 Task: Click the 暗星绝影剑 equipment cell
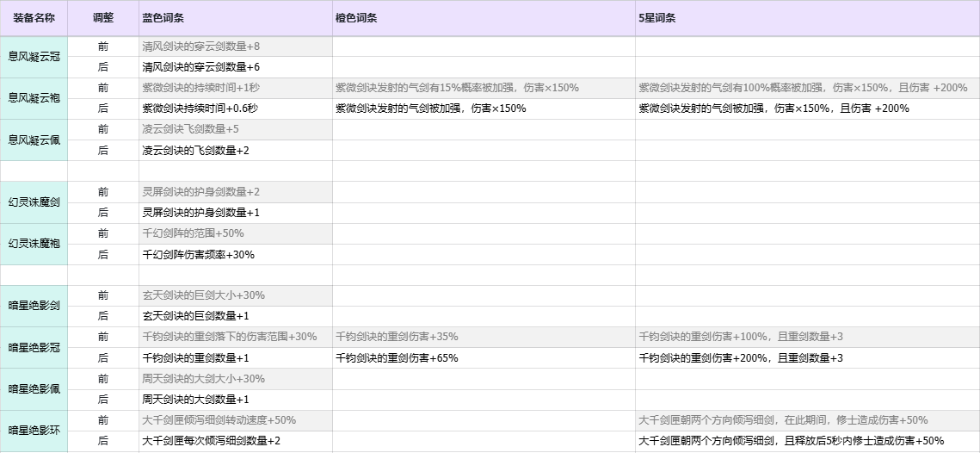pos(34,306)
